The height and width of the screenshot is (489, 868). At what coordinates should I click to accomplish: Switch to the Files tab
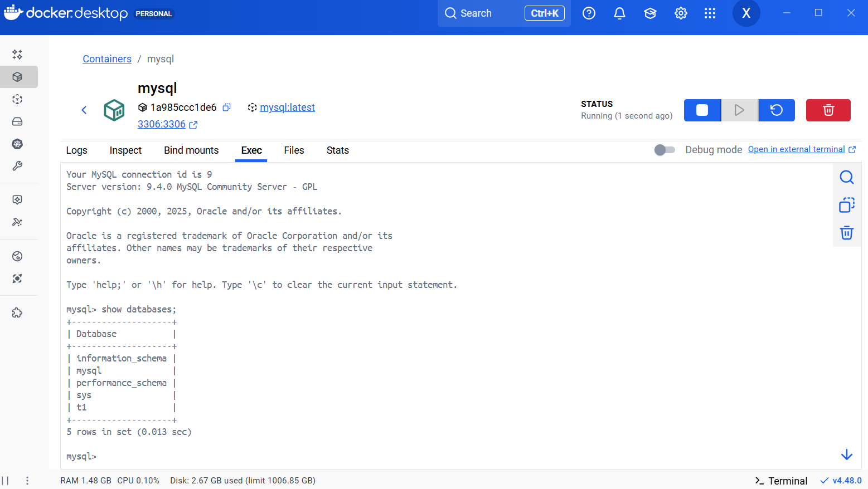point(294,150)
